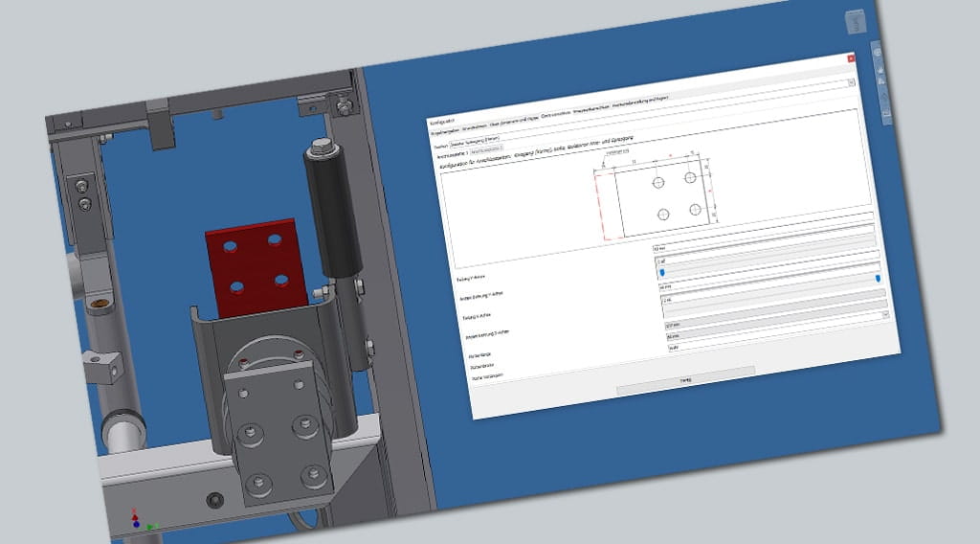
Task: Close the Konfigurator dialog with red X
Action: point(851,58)
